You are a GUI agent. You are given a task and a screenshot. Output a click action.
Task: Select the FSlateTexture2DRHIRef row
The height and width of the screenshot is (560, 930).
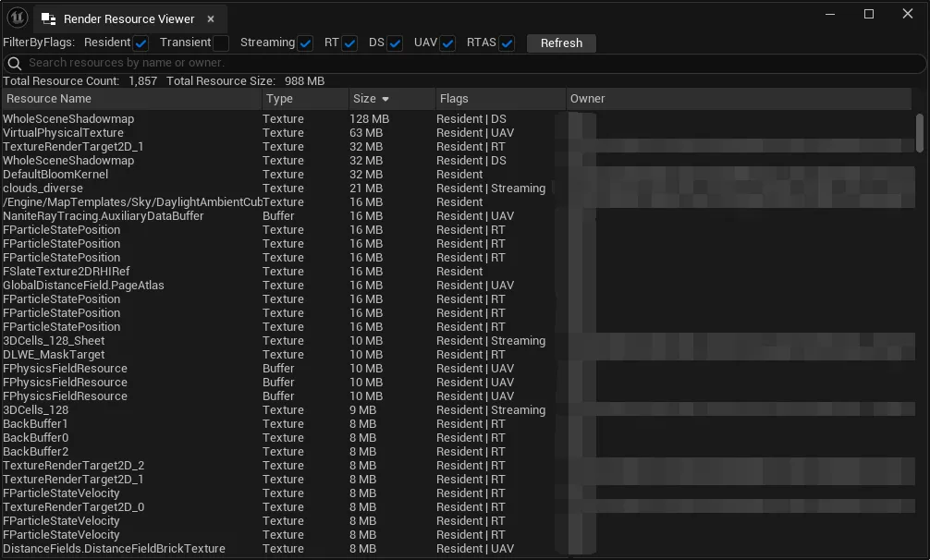click(x=458, y=272)
